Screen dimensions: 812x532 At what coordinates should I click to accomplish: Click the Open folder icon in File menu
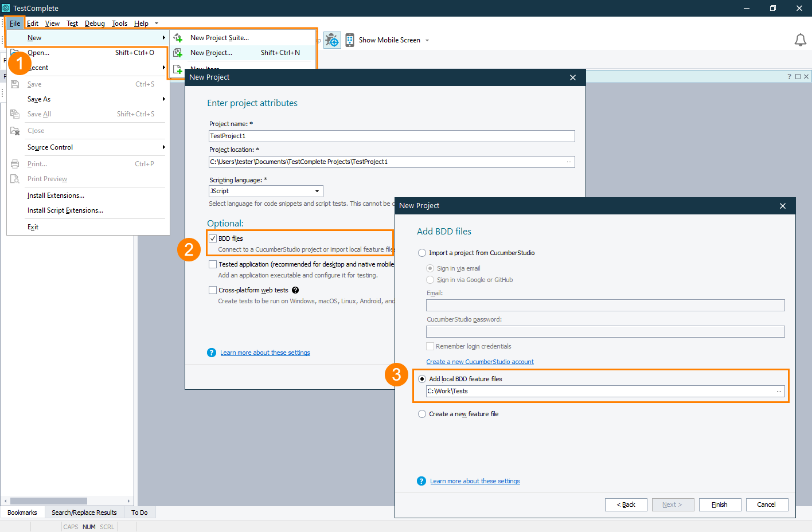pyautogui.click(x=15, y=52)
